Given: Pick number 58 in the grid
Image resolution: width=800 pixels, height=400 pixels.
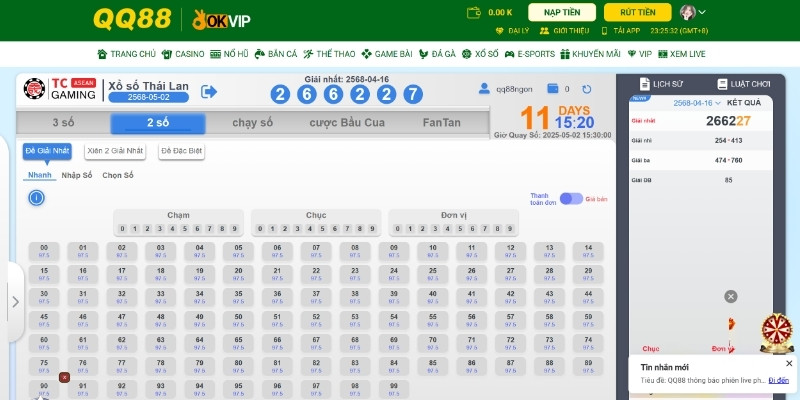Looking at the screenshot, I should (x=549, y=320).
